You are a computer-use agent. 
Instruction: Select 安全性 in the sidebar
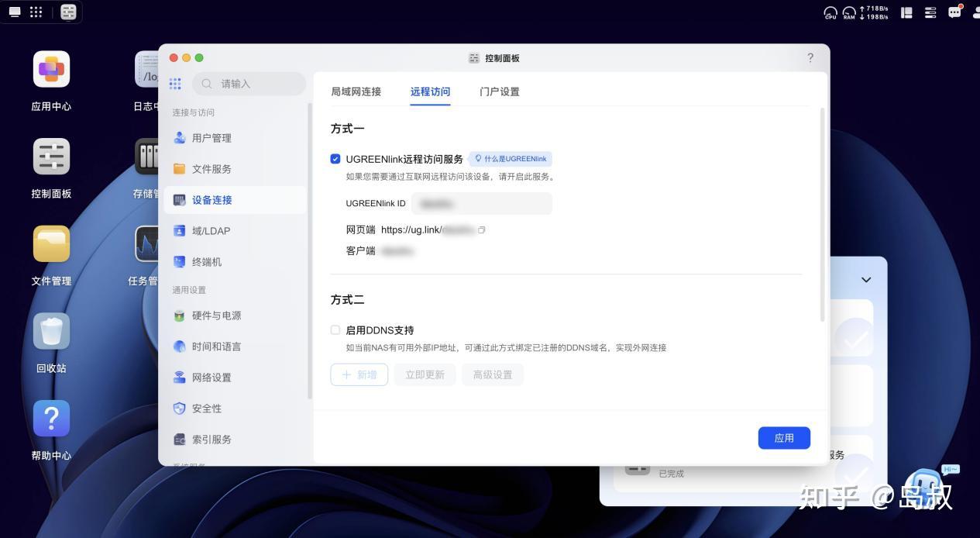tap(236, 409)
